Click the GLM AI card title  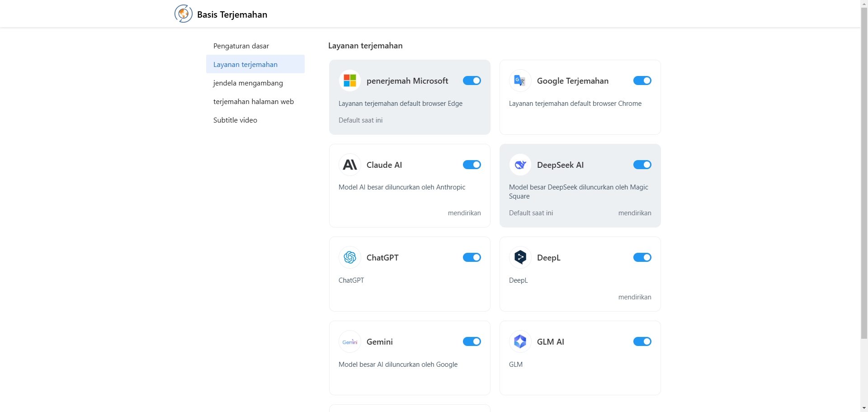(551, 342)
